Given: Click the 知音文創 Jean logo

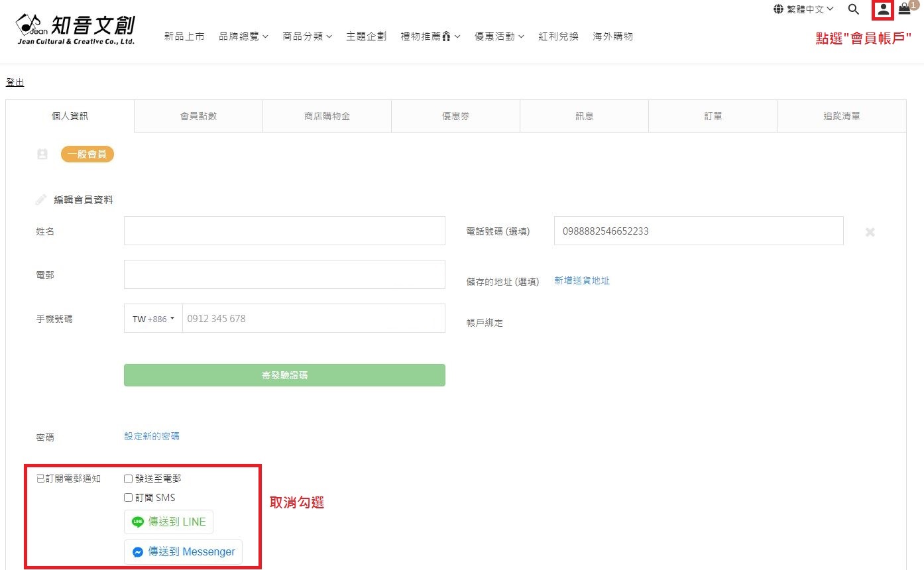Looking at the screenshot, I should (76, 28).
